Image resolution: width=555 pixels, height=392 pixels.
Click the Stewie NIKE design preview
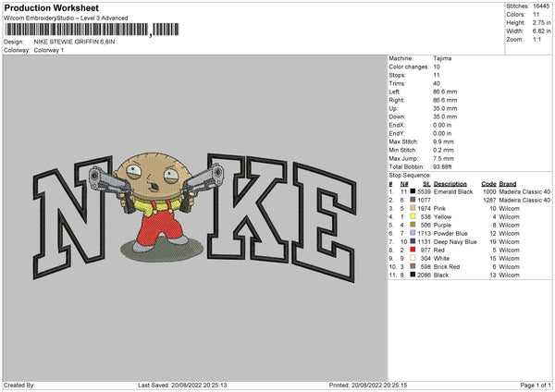click(194, 216)
